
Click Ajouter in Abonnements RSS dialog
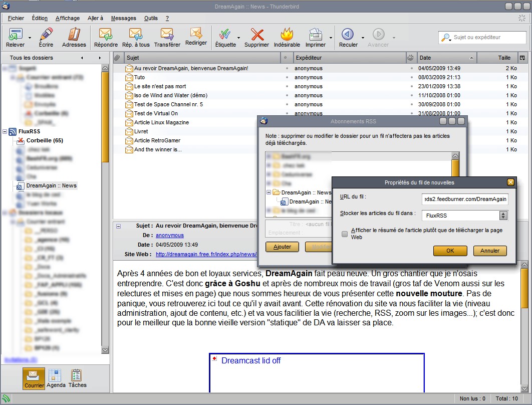[x=283, y=247]
